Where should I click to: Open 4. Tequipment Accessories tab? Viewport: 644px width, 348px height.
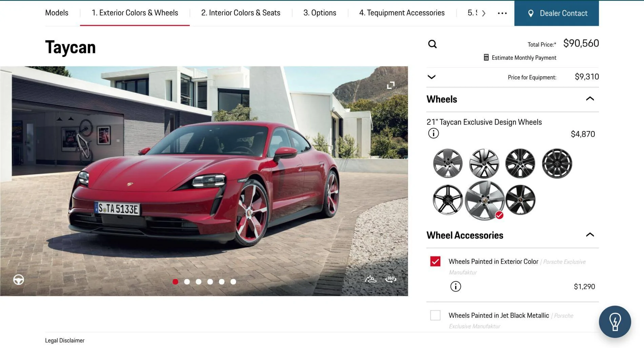[x=402, y=13]
